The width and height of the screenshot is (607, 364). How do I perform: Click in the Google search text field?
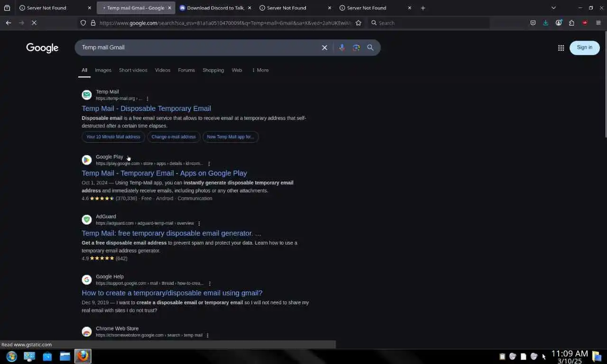click(199, 47)
